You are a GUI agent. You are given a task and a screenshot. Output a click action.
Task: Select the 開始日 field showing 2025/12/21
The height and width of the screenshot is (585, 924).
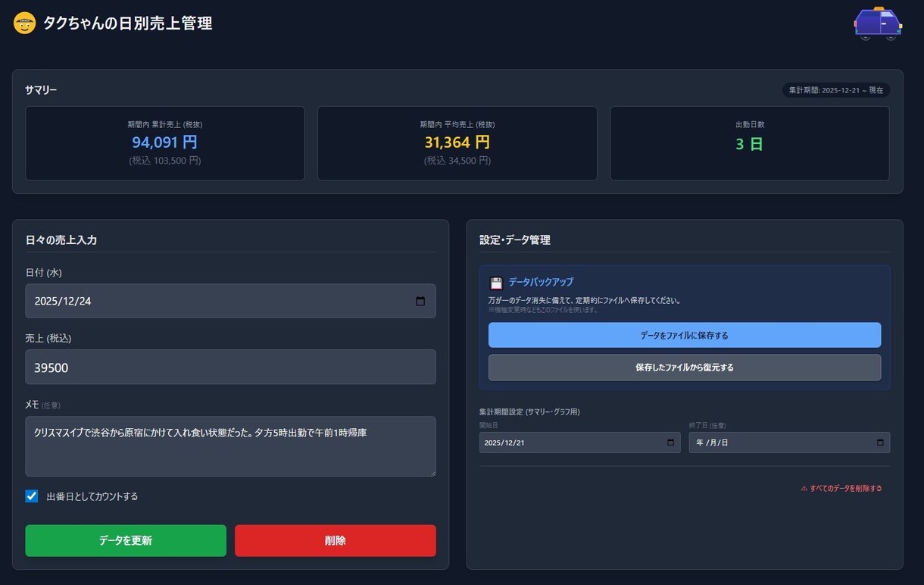tap(576, 443)
